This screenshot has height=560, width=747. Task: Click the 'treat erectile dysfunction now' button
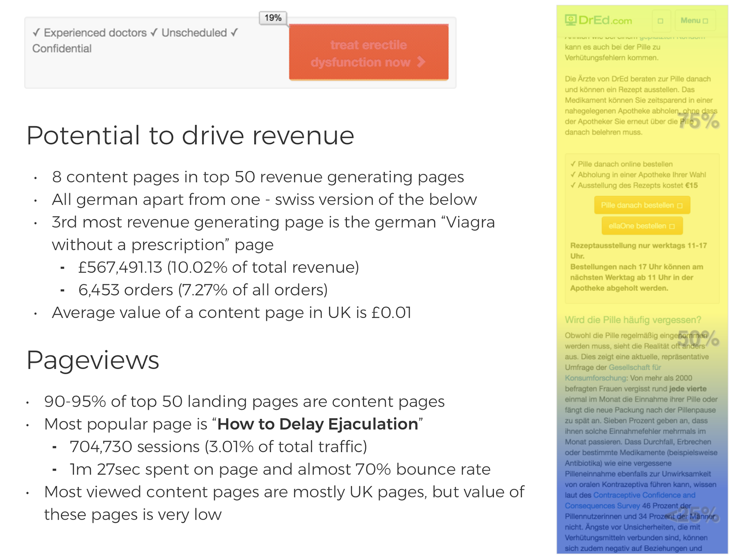(368, 52)
